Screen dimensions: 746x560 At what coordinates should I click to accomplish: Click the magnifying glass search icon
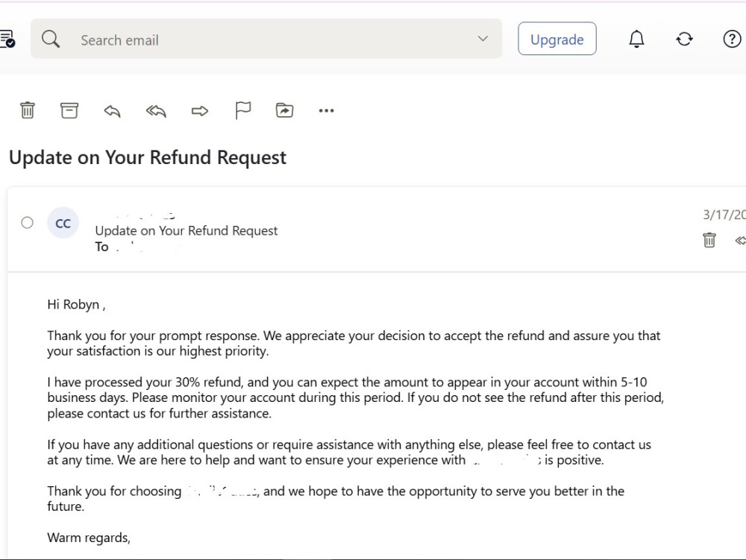(x=51, y=39)
